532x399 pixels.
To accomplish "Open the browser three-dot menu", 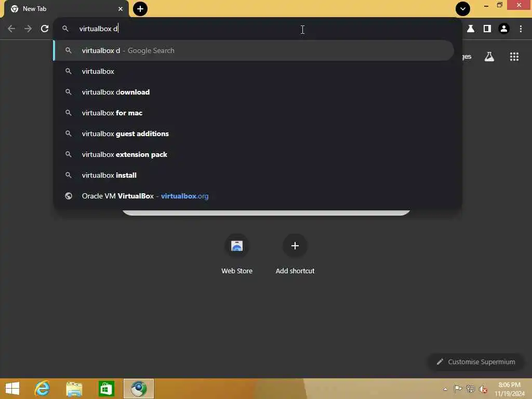I will [521, 29].
